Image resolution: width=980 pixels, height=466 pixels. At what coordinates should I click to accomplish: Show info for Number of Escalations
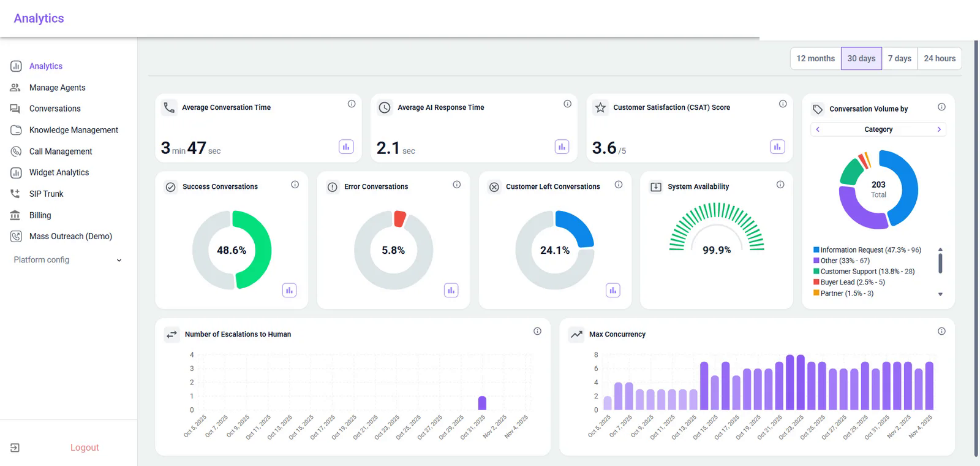point(537,331)
